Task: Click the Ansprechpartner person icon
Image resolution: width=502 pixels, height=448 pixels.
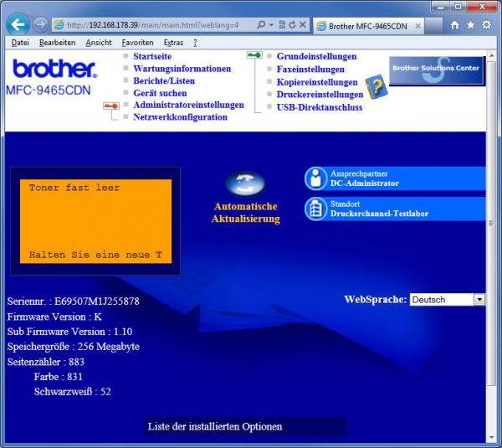Action: pyautogui.click(x=315, y=178)
